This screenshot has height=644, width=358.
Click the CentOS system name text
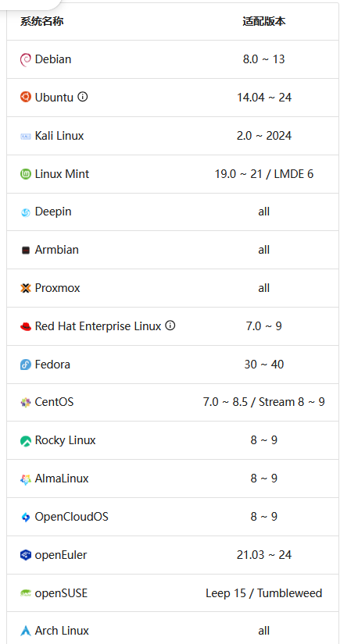[54, 402]
